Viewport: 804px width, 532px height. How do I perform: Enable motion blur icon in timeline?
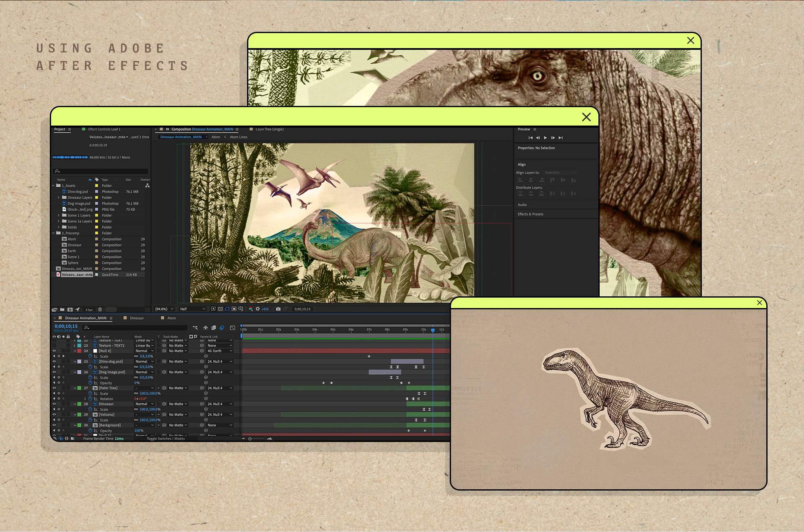pos(222,328)
